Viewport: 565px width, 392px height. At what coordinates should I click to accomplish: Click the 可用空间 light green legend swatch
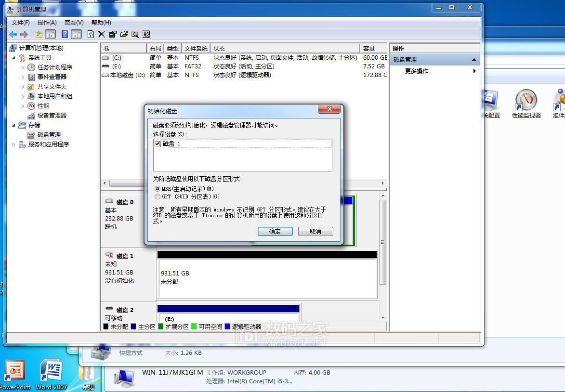click(x=194, y=327)
